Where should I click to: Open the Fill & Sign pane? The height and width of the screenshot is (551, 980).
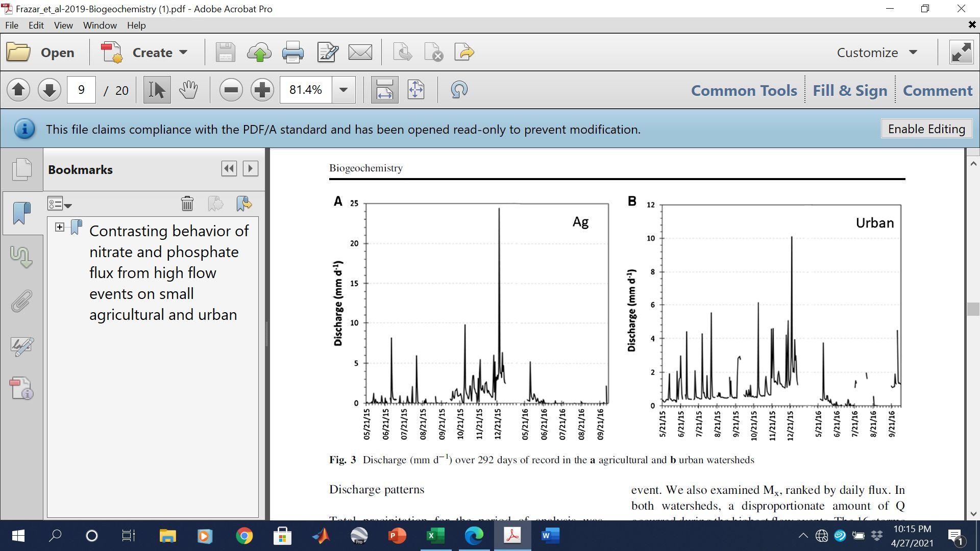pyautogui.click(x=849, y=90)
